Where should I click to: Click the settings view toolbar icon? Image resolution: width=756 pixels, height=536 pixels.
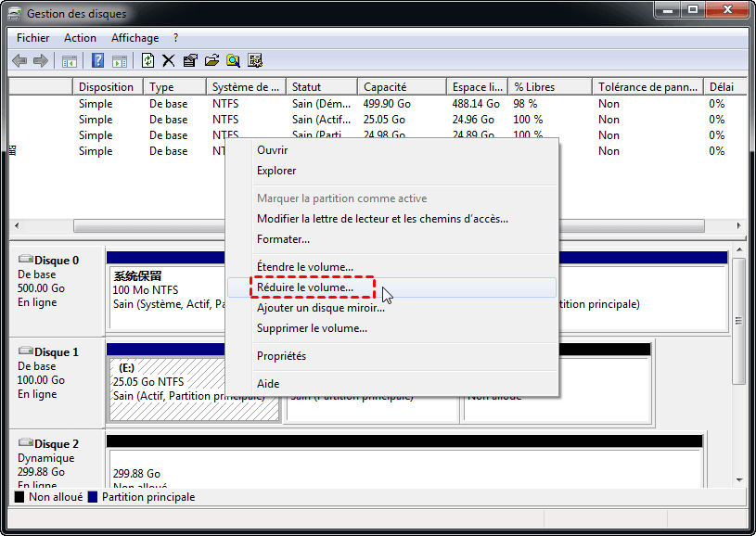(255, 60)
